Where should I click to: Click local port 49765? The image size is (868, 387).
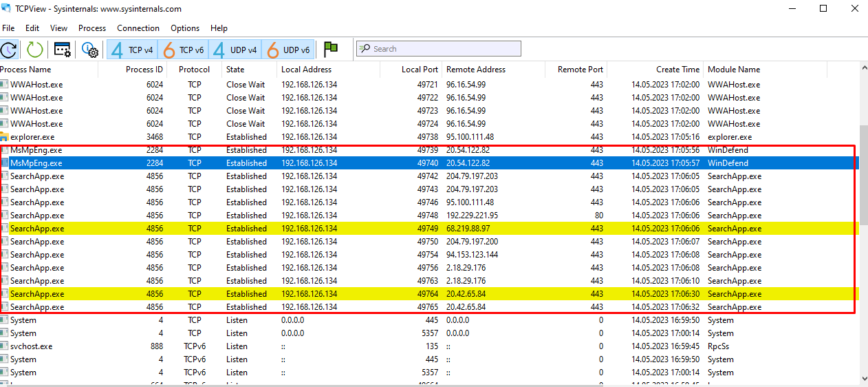[x=426, y=307]
